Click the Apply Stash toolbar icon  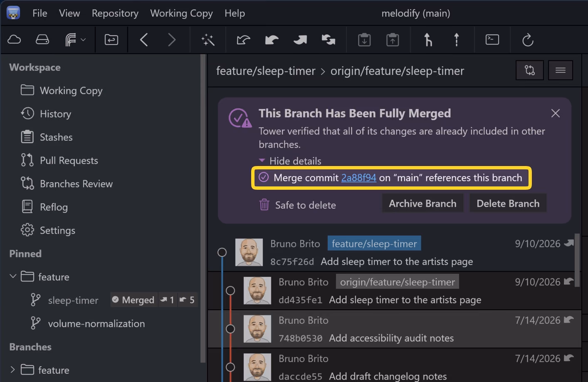point(393,40)
